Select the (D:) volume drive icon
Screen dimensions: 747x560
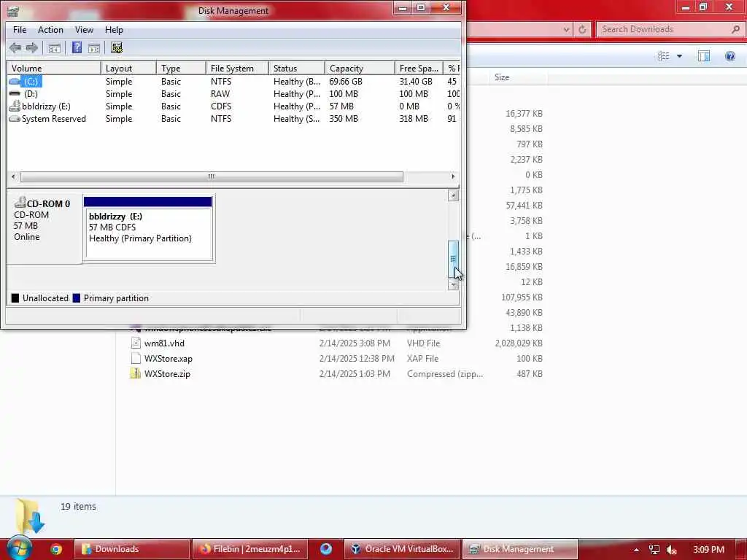point(15,94)
